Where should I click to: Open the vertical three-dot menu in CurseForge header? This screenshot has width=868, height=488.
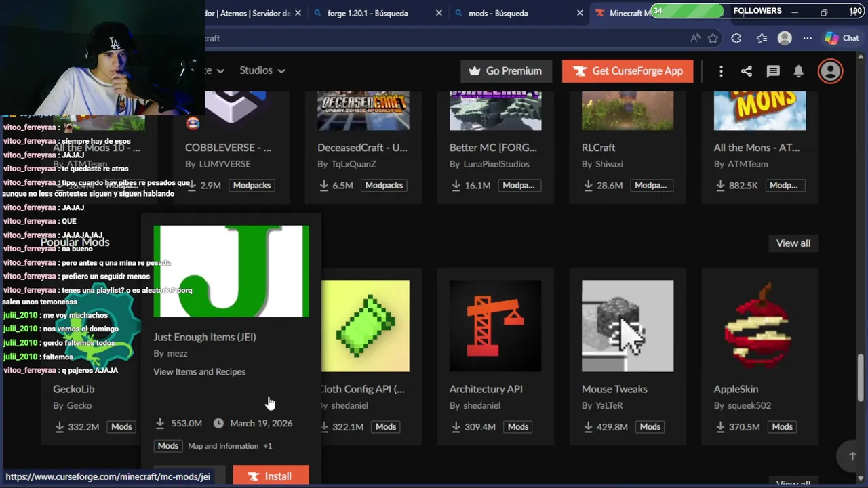pyautogui.click(x=721, y=71)
